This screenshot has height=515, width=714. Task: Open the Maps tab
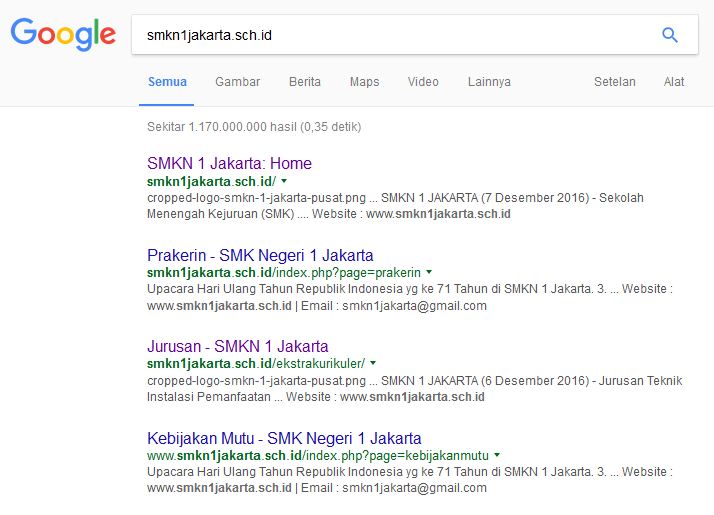point(364,82)
